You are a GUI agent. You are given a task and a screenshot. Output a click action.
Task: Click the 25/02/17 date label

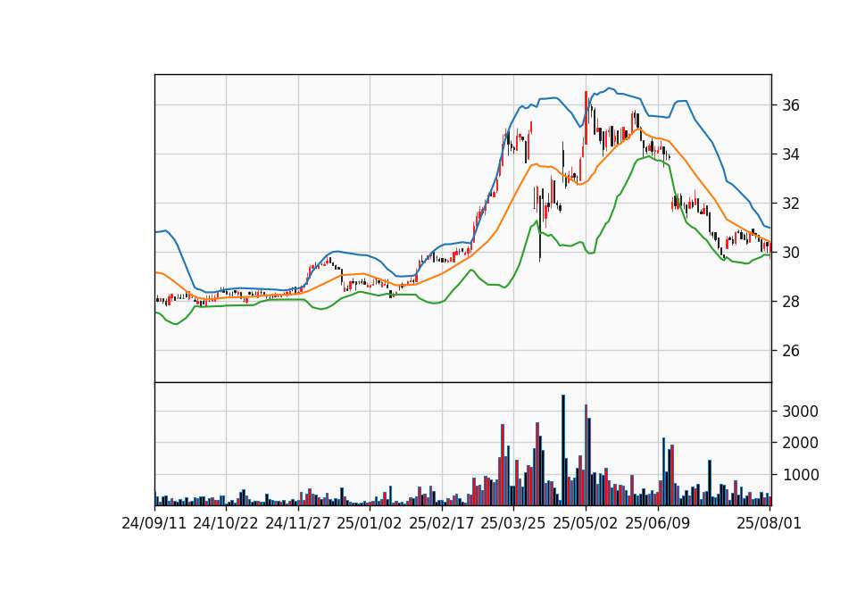click(442, 524)
